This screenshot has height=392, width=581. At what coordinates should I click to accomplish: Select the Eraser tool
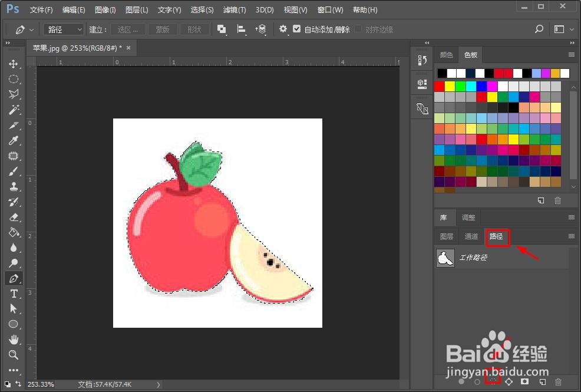[x=14, y=217]
